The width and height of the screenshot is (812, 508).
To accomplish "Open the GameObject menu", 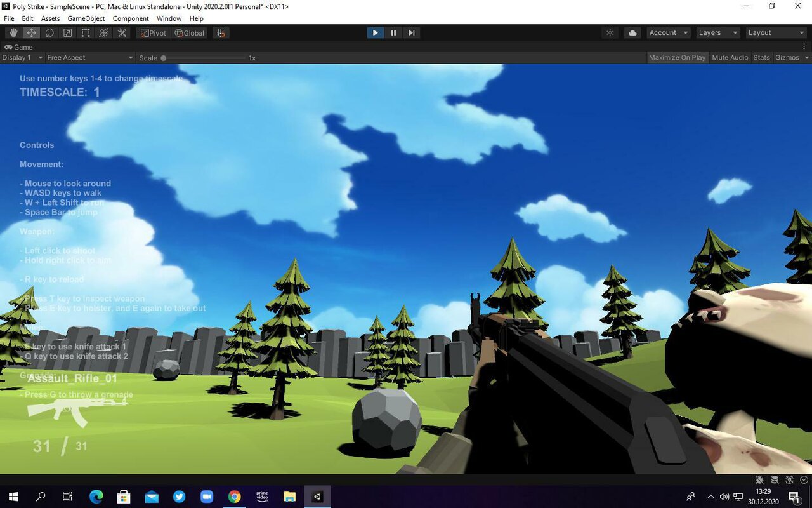I will click(86, 18).
